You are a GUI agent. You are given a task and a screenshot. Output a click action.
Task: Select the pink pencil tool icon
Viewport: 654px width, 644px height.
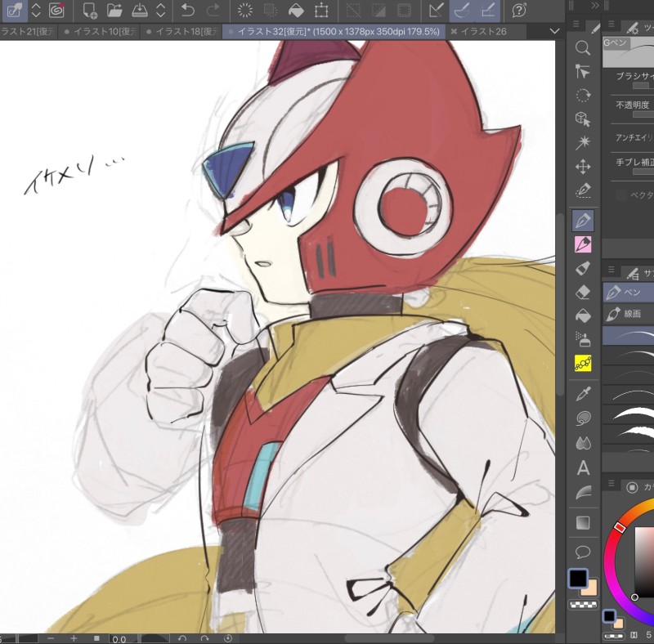tap(583, 244)
